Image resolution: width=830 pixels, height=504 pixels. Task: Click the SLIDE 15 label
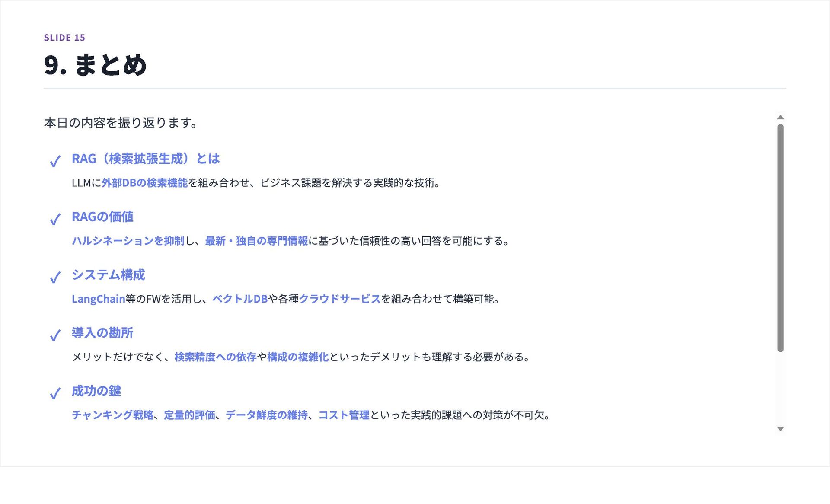[x=64, y=38]
